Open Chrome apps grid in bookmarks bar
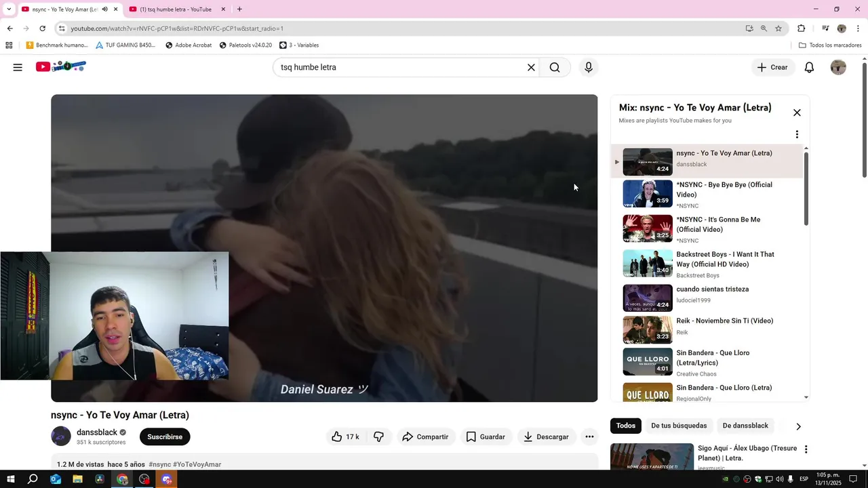The height and width of the screenshot is (488, 868). tap(9, 45)
